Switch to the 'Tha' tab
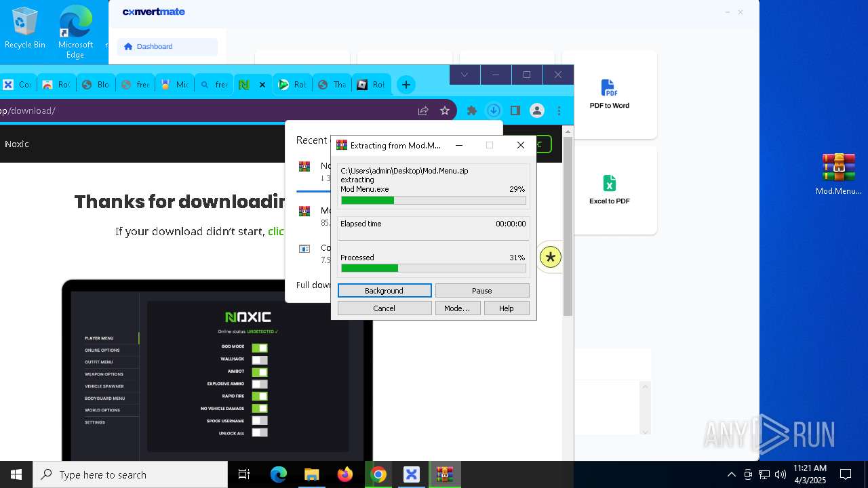Image resolution: width=868 pixels, height=488 pixels. [x=332, y=85]
